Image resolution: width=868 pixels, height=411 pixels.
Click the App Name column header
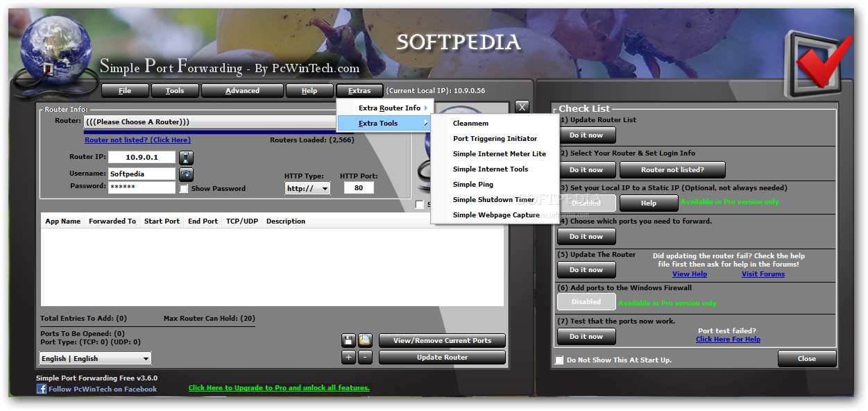(x=62, y=221)
